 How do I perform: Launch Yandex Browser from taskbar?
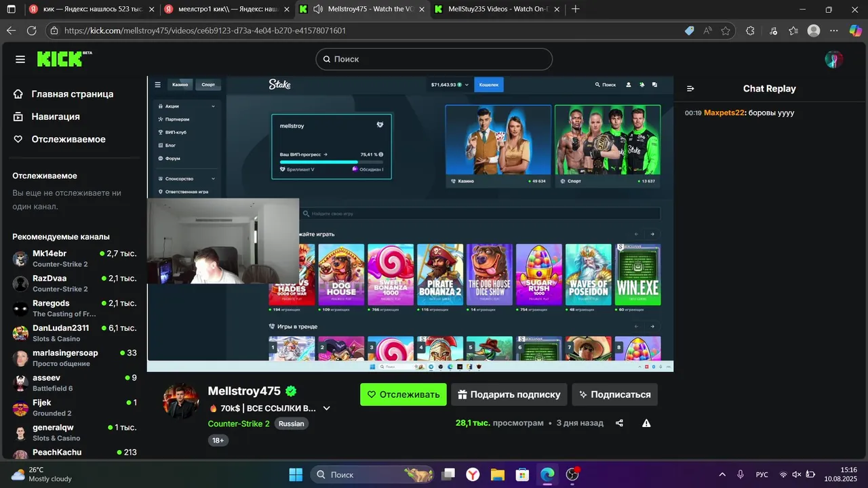[473, 474]
